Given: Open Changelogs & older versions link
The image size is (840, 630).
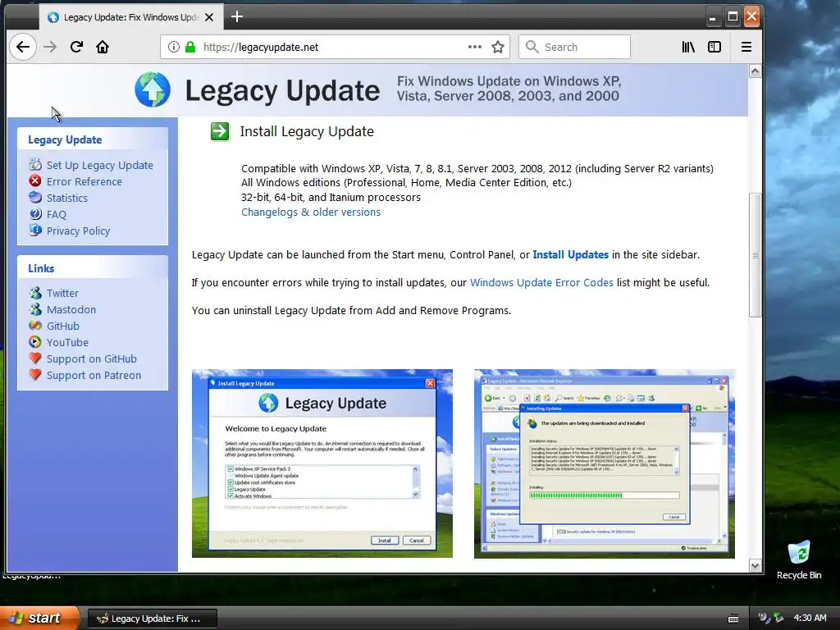Looking at the screenshot, I should (311, 212).
